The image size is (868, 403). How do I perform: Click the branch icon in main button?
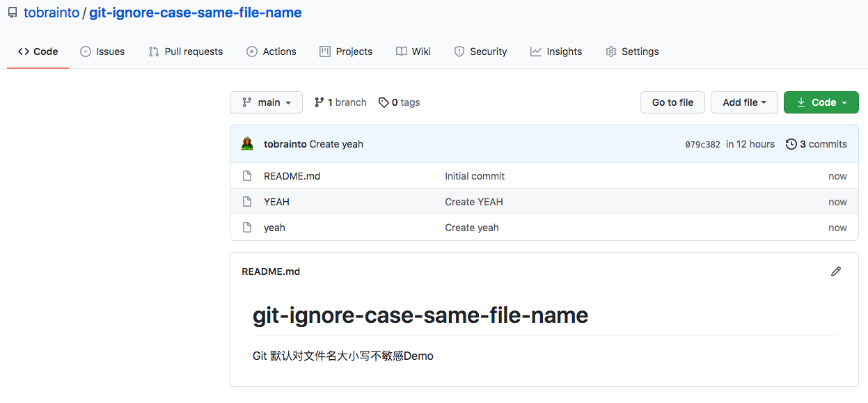pyautogui.click(x=247, y=102)
